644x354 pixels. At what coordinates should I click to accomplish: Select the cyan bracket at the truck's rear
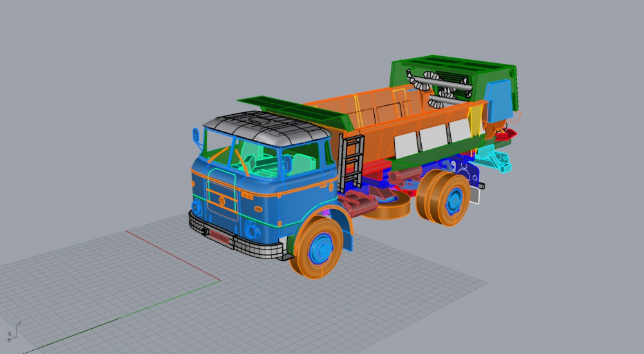click(x=494, y=157)
